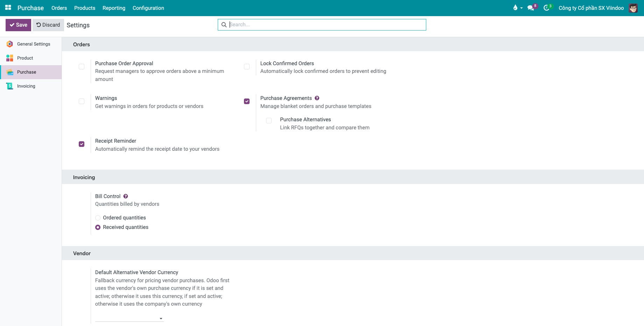Image resolution: width=644 pixels, height=326 pixels.
Task: Open the main apps grid menu icon
Action: pos(8,8)
